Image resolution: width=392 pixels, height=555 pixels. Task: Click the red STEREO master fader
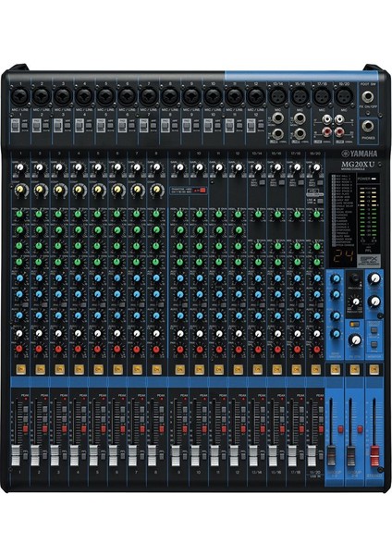pos(374,457)
